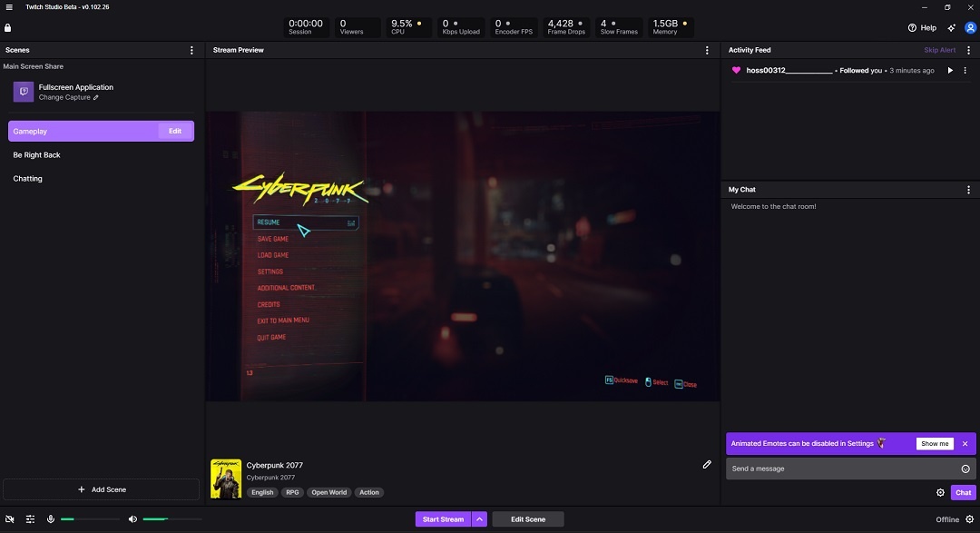The image size is (980, 533).
Task: Dismiss the Animated Emotes banner
Action: (x=965, y=443)
